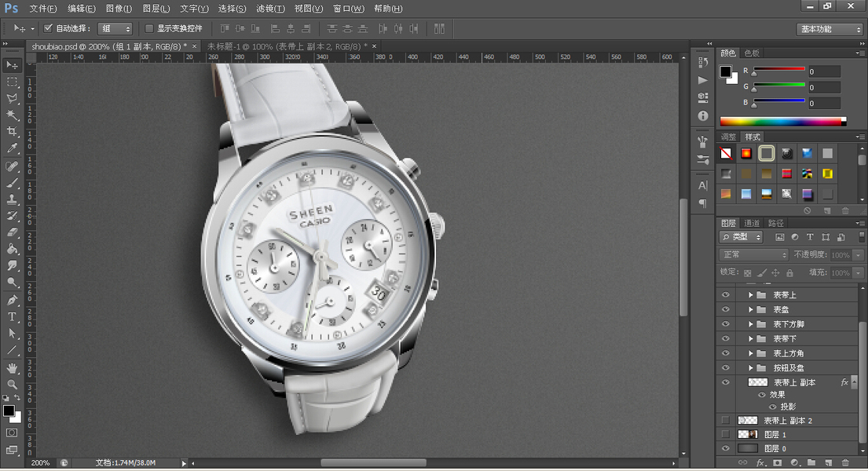Show the hidden 图层 1 layer
This screenshot has height=471, width=868.
coord(725,434)
